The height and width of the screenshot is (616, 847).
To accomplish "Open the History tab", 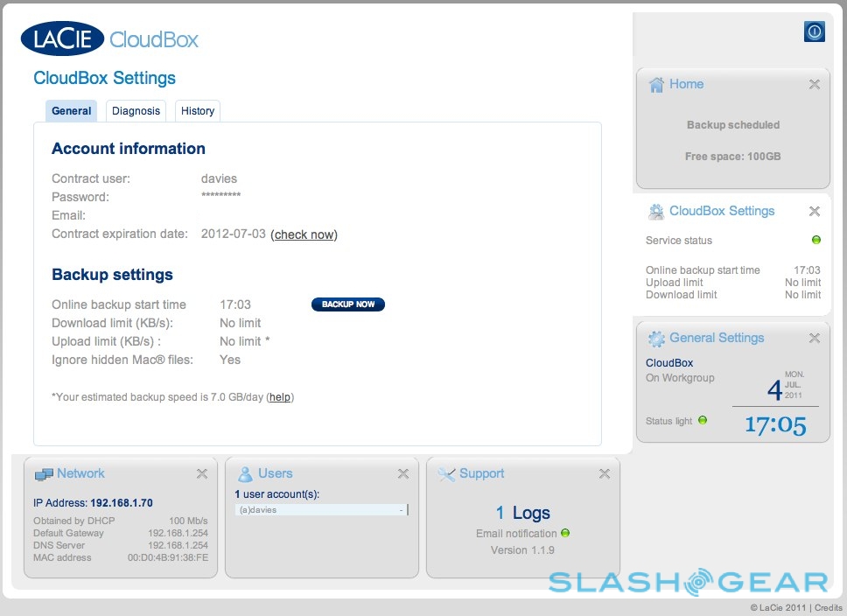I will pos(198,111).
